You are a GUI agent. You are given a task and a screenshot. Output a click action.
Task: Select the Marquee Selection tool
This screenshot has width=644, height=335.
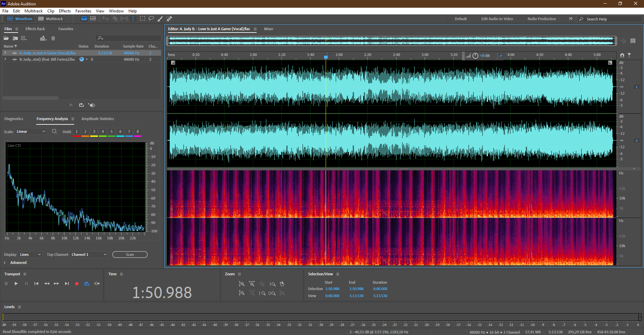pyautogui.click(x=143, y=19)
